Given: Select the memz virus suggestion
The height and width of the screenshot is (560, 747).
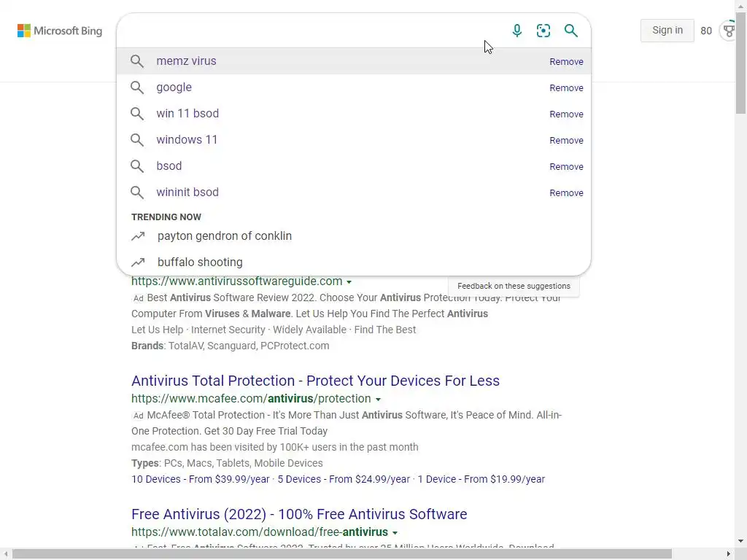Looking at the screenshot, I should [354, 61].
